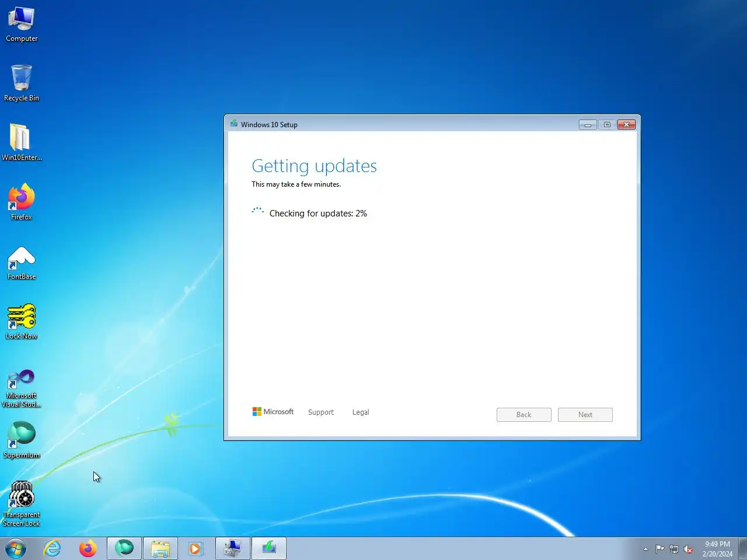Open Windows Explorer from the taskbar

(x=160, y=549)
